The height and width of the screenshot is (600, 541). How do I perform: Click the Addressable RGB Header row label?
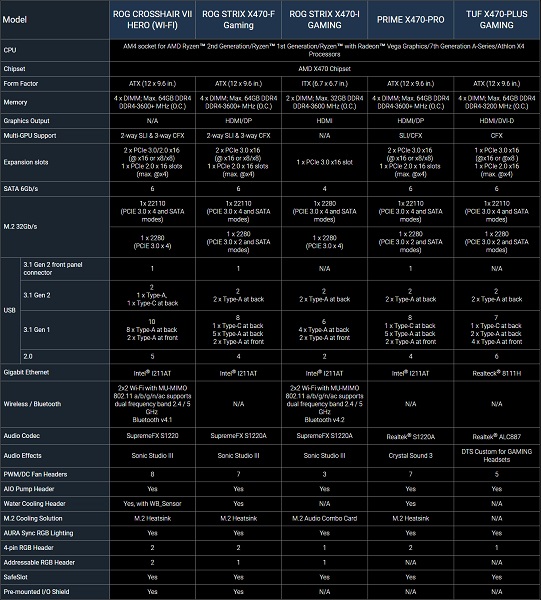point(55,562)
